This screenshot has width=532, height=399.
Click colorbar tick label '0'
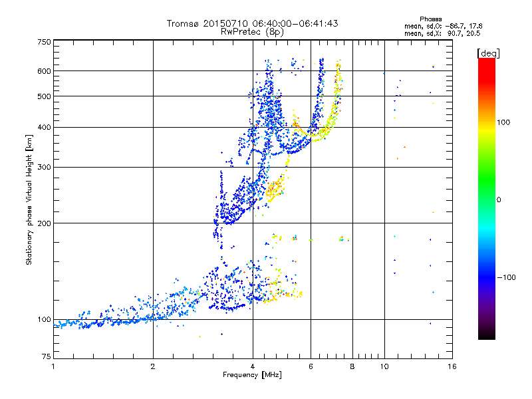click(499, 200)
